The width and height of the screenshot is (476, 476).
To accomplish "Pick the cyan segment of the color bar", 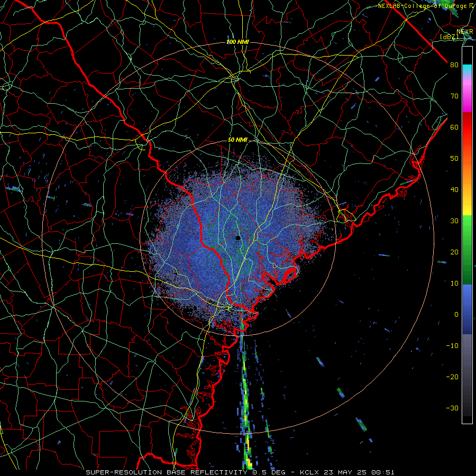I will pyautogui.click(x=467, y=69).
